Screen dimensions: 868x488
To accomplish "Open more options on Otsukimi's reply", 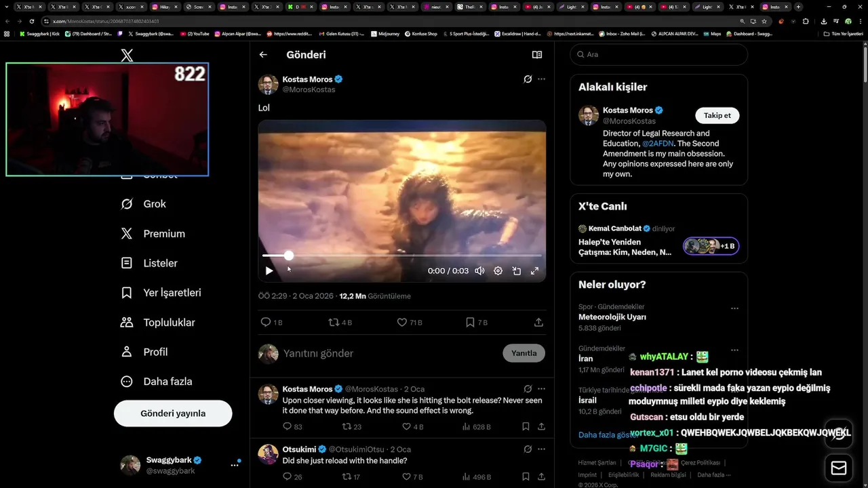I will (x=541, y=449).
